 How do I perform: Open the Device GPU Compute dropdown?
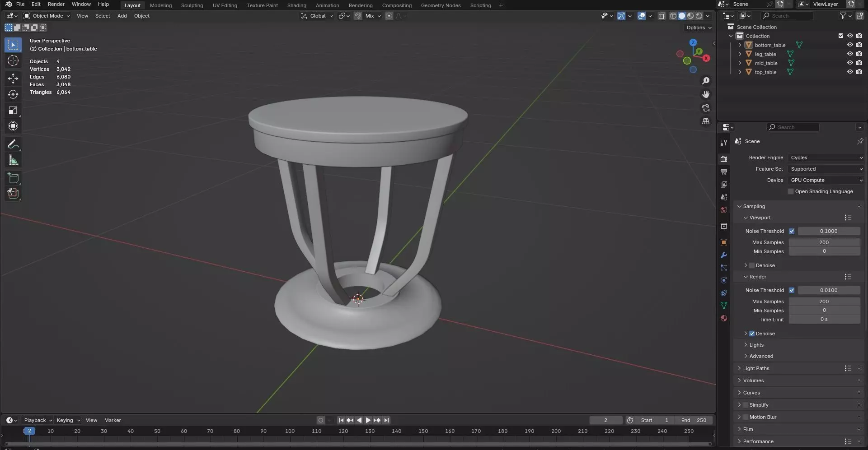click(x=826, y=180)
